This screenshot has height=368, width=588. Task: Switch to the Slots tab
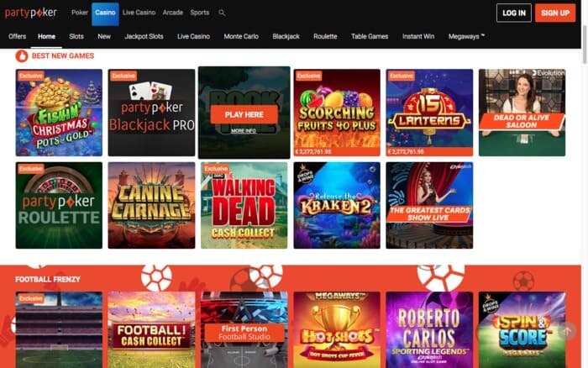[76, 36]
